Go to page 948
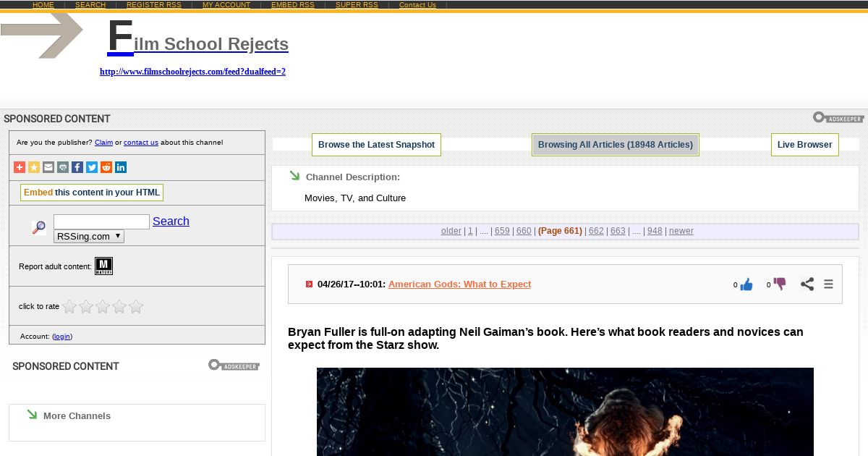The width and height of the screenshot is (868, 456). pos(655,231)
